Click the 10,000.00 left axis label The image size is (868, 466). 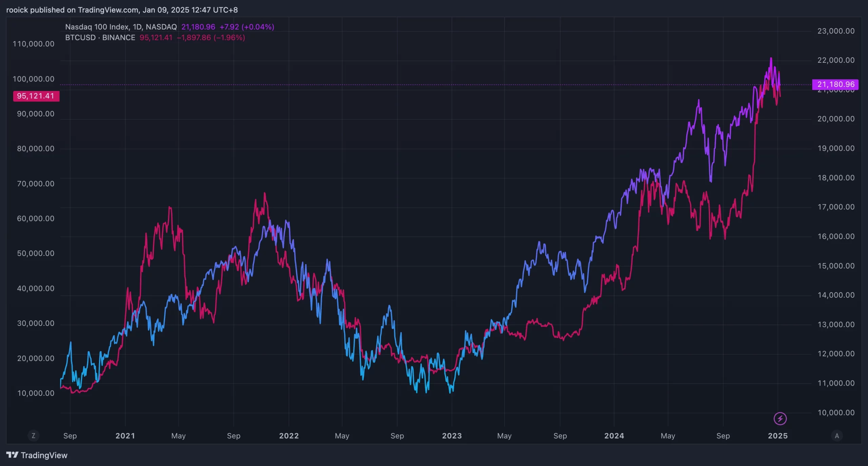(36, 393)
